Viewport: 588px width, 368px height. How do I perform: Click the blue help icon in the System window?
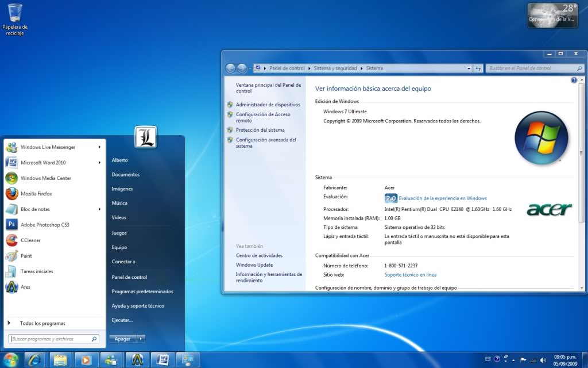pyautogui.click(x=574, y=80)
